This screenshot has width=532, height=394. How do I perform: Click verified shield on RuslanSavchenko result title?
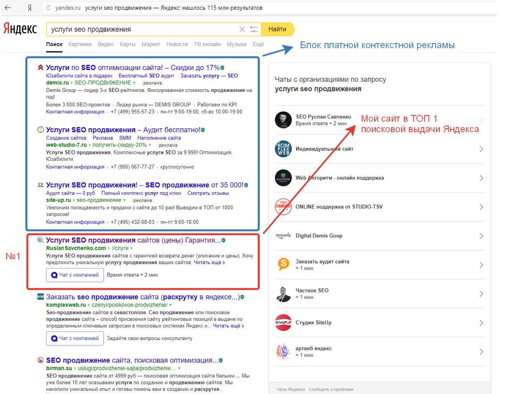point(223,240)
